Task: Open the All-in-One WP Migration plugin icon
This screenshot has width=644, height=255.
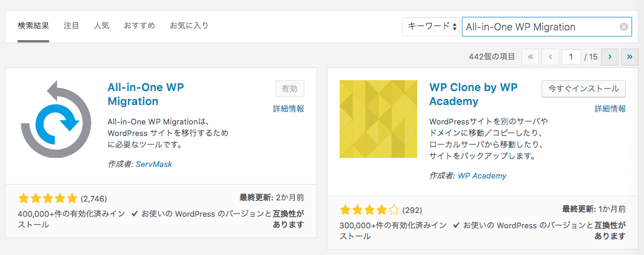Action: point(56,119)
